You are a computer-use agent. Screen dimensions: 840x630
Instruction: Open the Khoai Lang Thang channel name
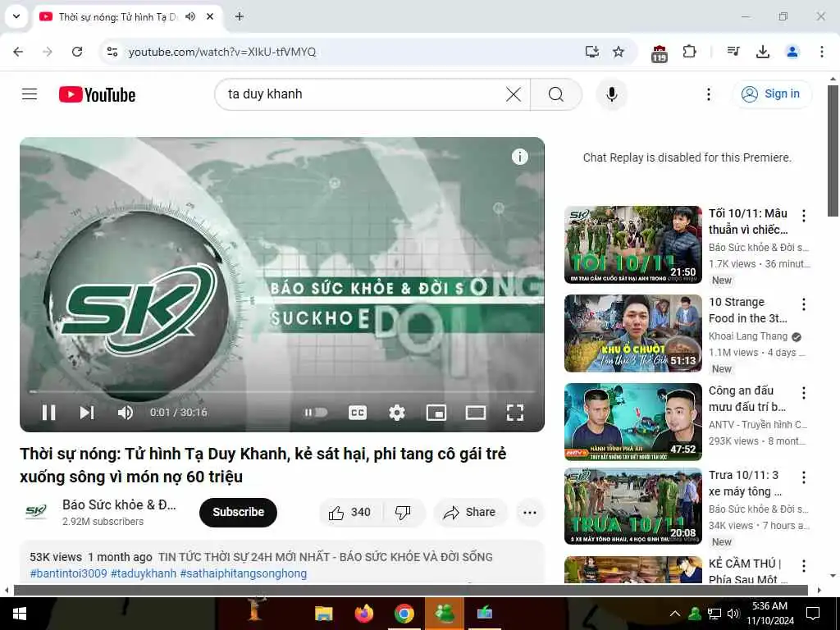748,336
